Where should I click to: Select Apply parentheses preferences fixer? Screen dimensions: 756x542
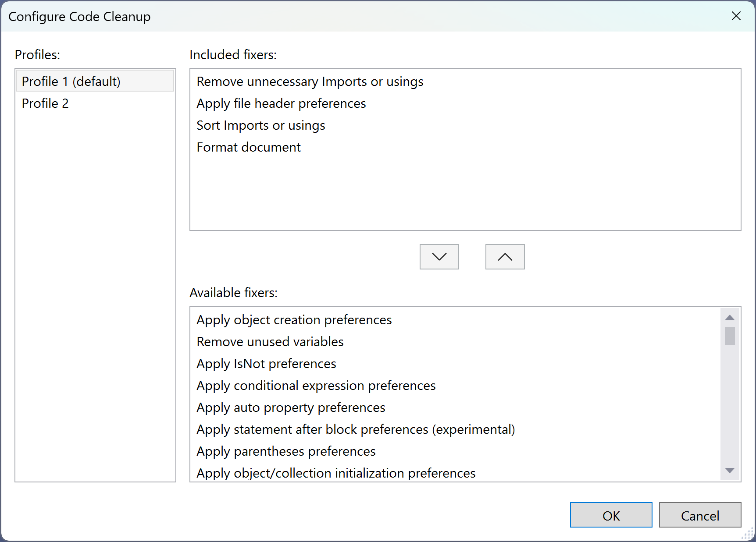(286, 451)
